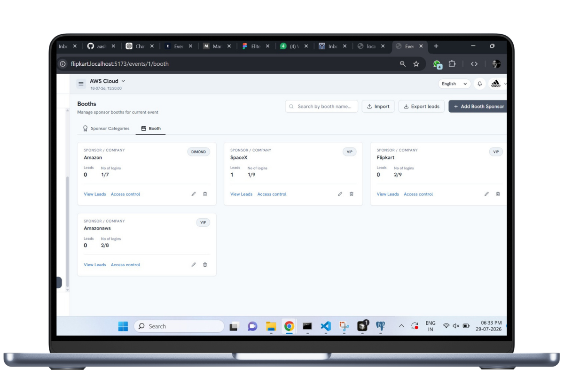Open the English language selector

tap(454, 84)
